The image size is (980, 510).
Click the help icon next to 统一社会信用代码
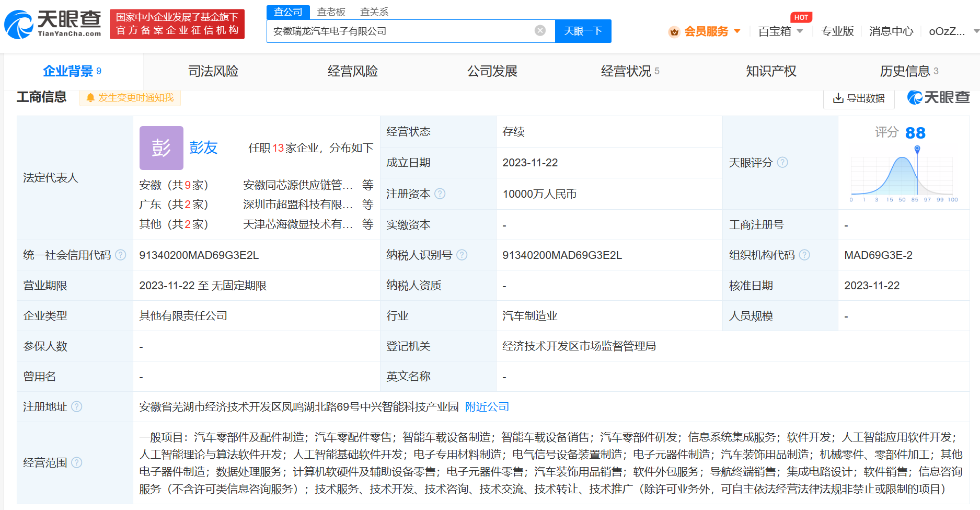point(121,255)
